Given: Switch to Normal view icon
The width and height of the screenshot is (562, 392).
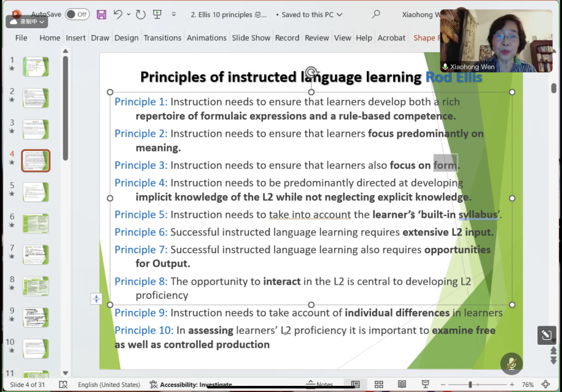Looking at the screenshot, I should (355, 385).
